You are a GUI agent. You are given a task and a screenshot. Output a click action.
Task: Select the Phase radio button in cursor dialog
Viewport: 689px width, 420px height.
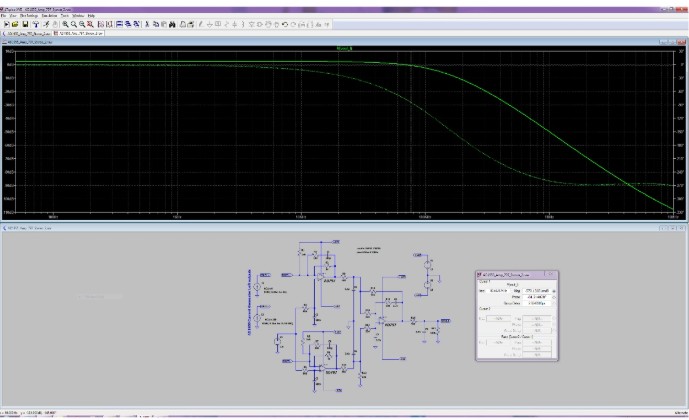(x=554, y=297)
